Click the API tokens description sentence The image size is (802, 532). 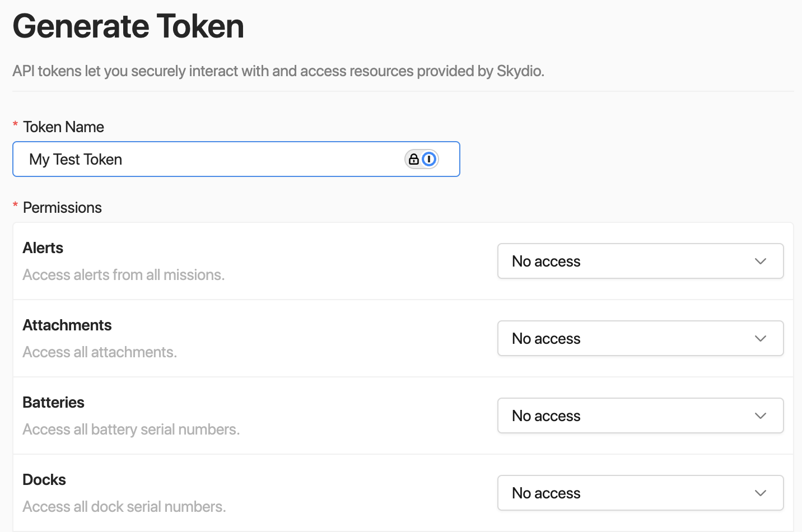278,71
